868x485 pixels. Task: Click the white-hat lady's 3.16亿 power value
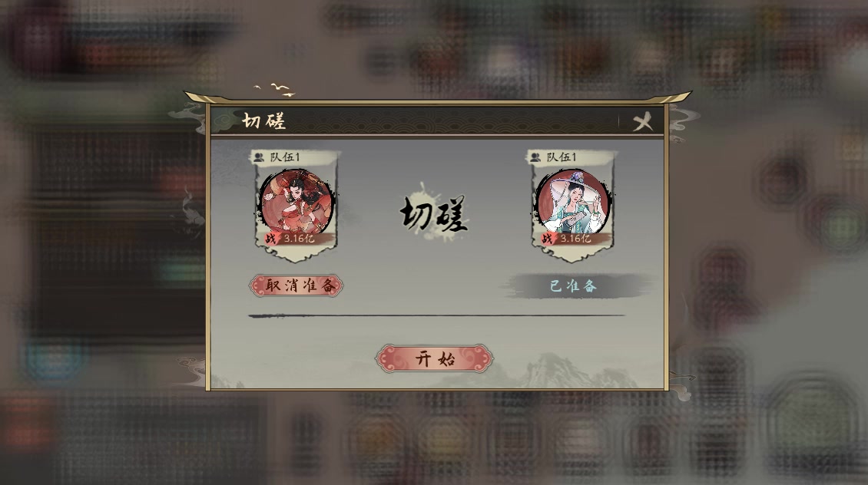(x=575, y=239)
